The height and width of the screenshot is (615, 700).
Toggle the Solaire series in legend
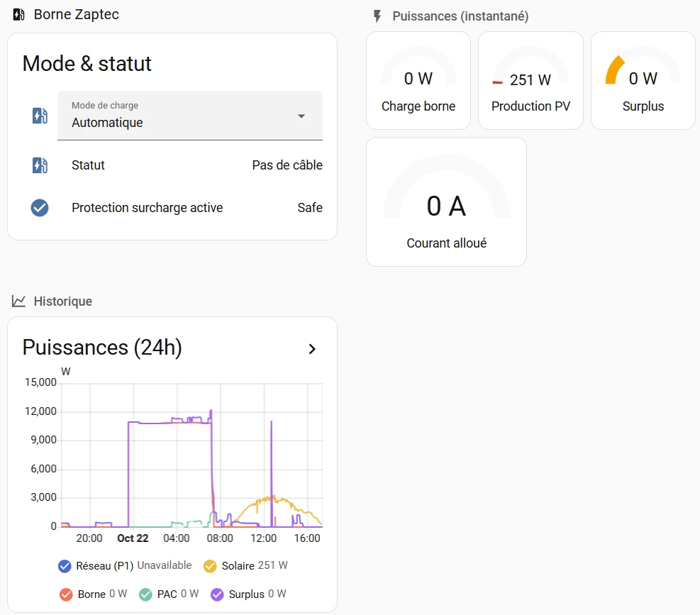pyautogui.click(x=210, y=566)
